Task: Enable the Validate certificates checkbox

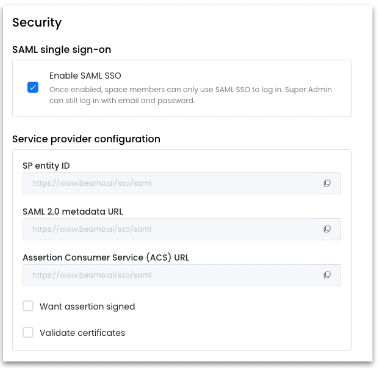Action: (28, 332)
